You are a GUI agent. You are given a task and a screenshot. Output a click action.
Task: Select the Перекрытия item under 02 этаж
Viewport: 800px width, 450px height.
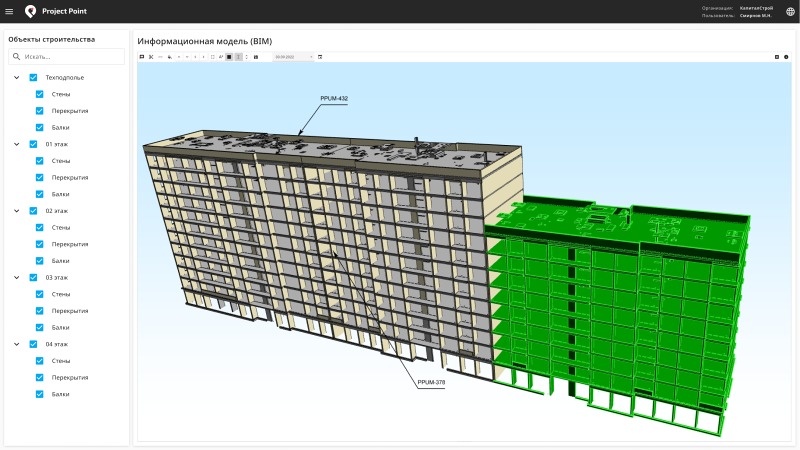[70, 244]
